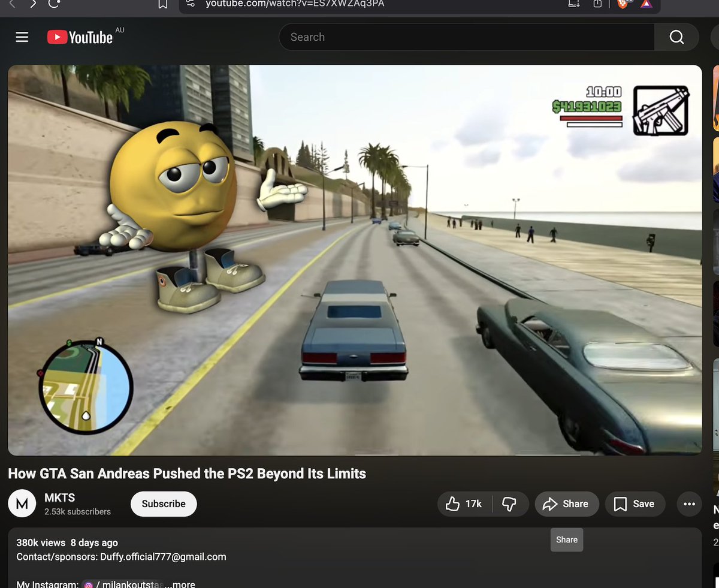Click the video player to pause
This screenshot has width=719, height=588.
click(355, 260)
